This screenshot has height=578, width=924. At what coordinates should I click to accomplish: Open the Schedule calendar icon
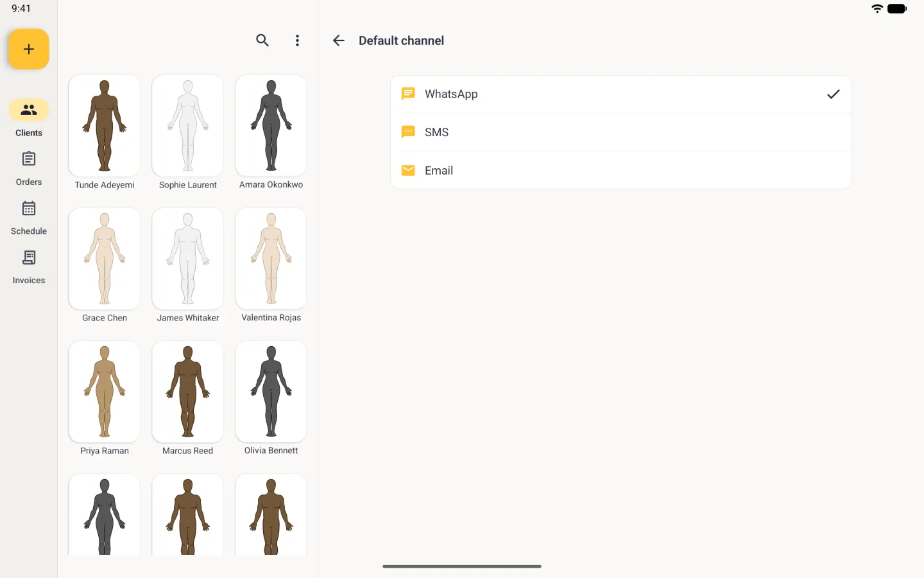pos(29,208)
